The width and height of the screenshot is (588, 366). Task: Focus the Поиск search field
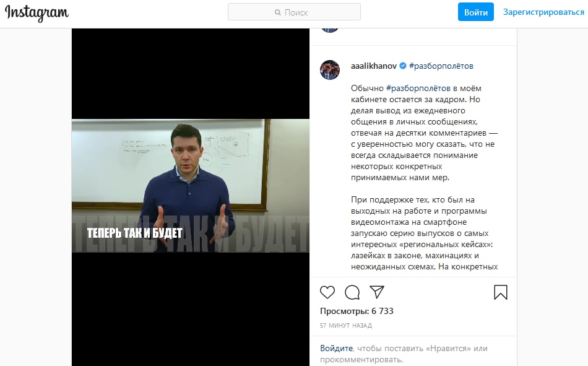tap(295, 12)
